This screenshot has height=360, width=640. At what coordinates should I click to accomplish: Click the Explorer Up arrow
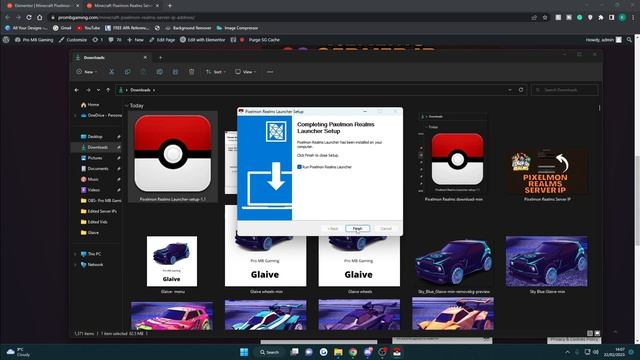(108, 90)
